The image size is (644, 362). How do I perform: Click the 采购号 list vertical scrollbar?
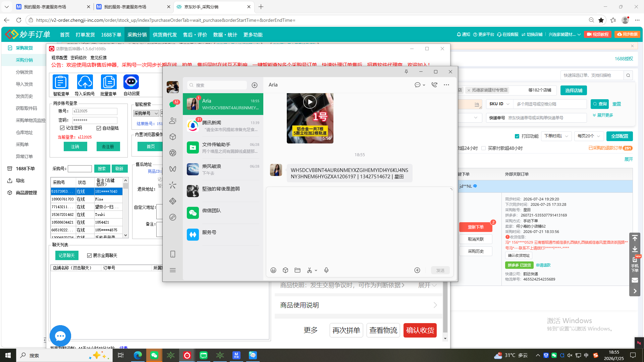tap(126, 208)
